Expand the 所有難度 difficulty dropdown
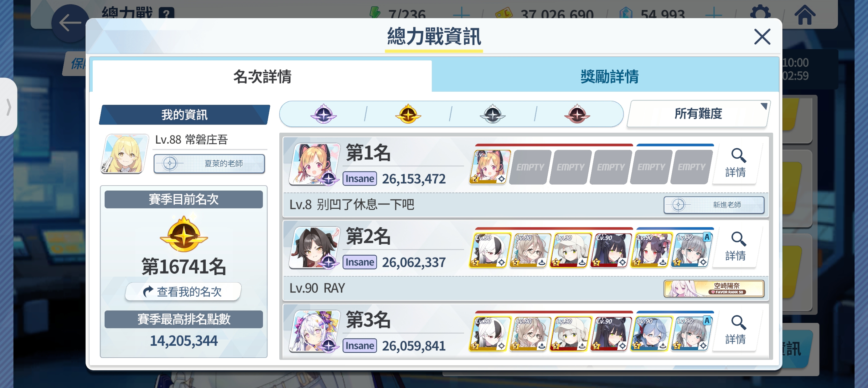This screenshot has width=868, height=388. 699,114
